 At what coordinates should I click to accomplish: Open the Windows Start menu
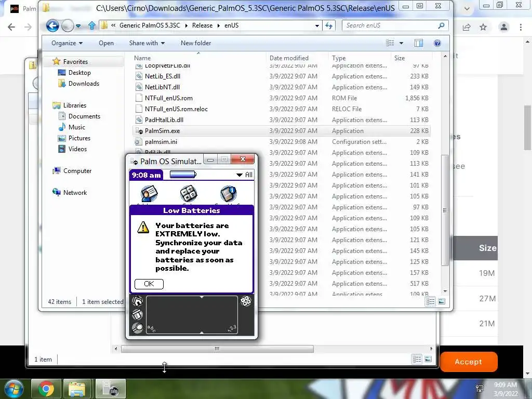(x=14, y=389)
